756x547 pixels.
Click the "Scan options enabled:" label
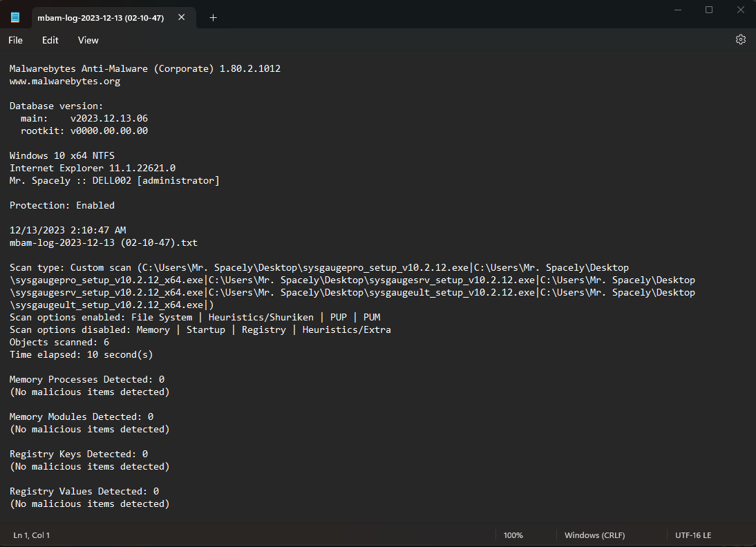(x=68, y=318)
